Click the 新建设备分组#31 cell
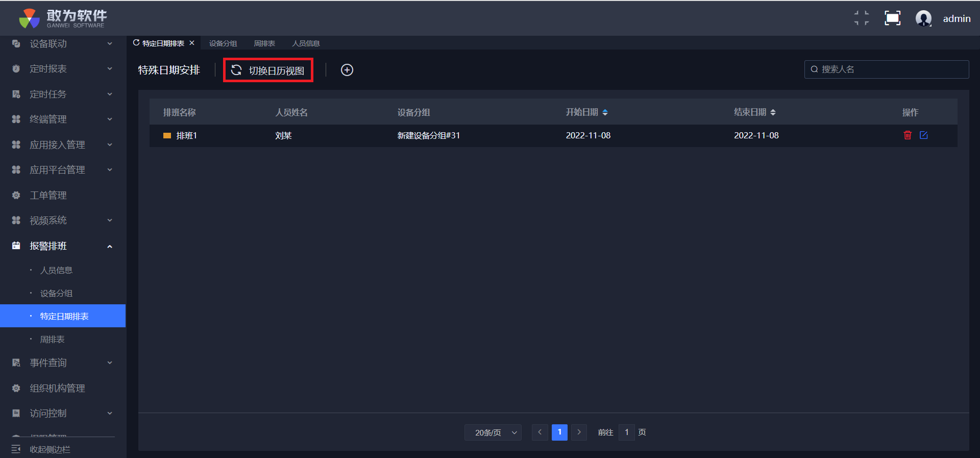This screenshot has height=458, width=980. point(429,135)
